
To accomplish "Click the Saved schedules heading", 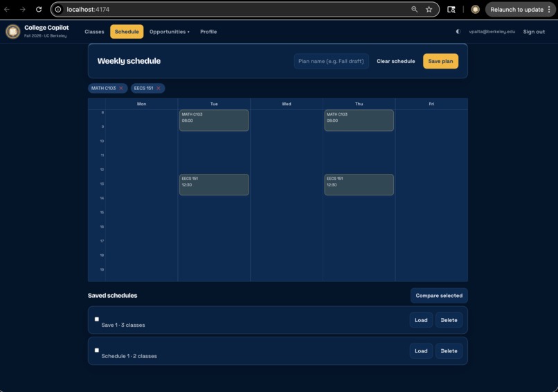I will (112, 296).
